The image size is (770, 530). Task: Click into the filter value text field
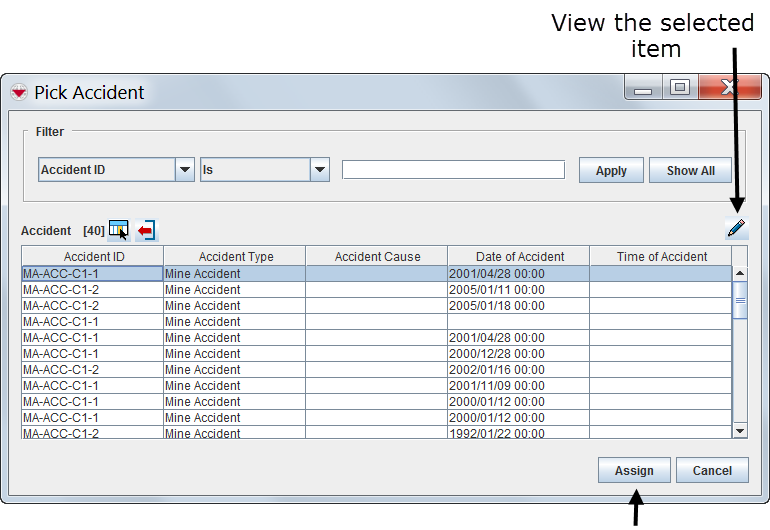pyautogui.click(x=453, y=170)
